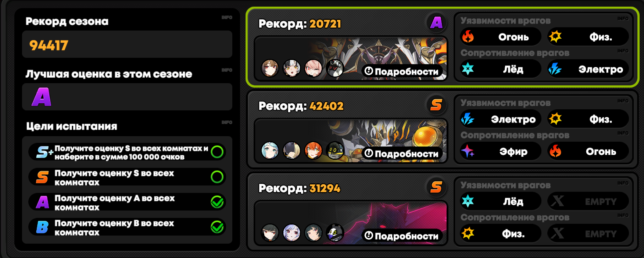Open Подробности for the third room
Viewport: 644px width, 258px height.
coord(402,236)
